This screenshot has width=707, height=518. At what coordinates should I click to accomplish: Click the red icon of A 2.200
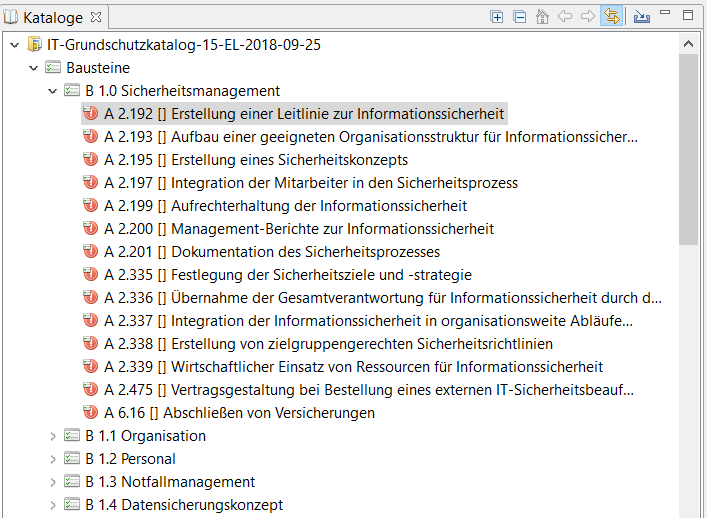pos(91,228)
